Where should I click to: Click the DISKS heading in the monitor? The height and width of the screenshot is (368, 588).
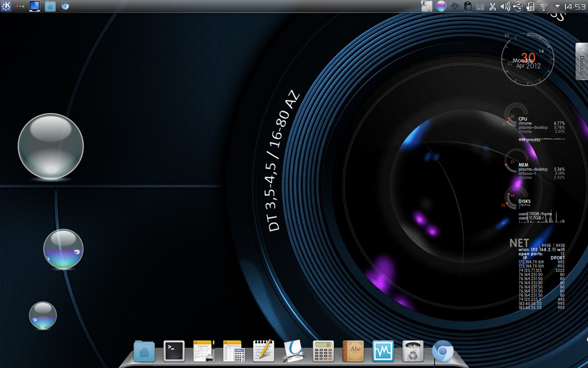point(525,201)
